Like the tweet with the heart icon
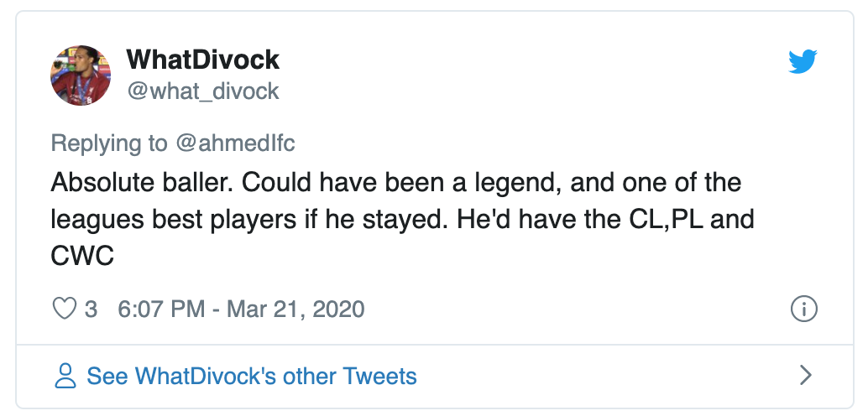Screen dimensions: 868x416 65,309
